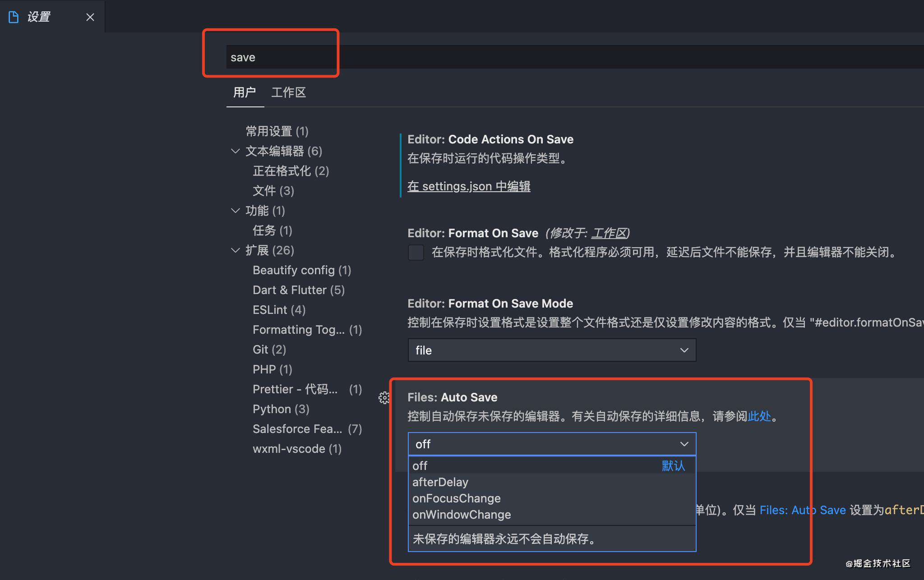
Task: Open the 此处 auto save details link
Action: coord(759,416)
